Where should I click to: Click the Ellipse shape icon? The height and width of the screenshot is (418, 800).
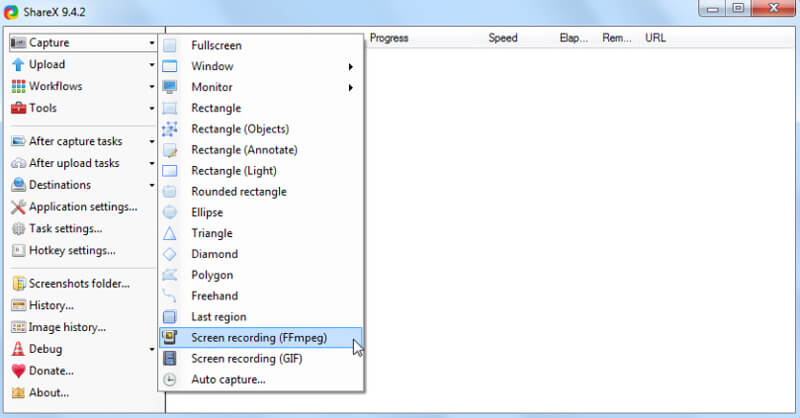[x=170, y=213]
